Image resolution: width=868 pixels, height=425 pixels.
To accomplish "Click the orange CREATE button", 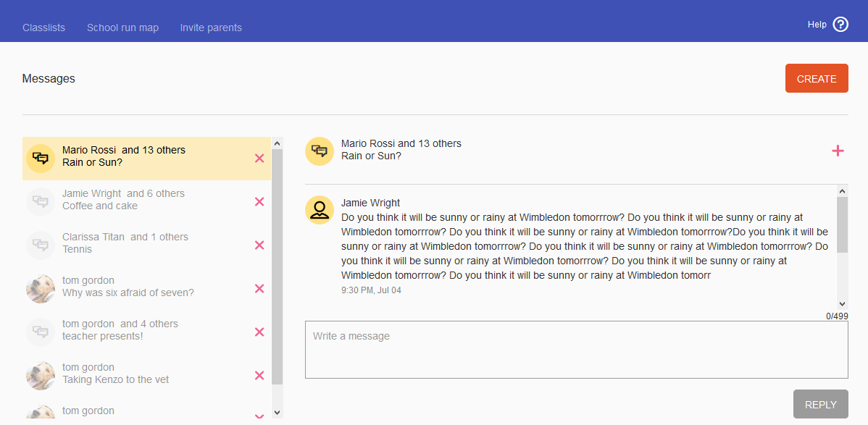I will 817,79.
